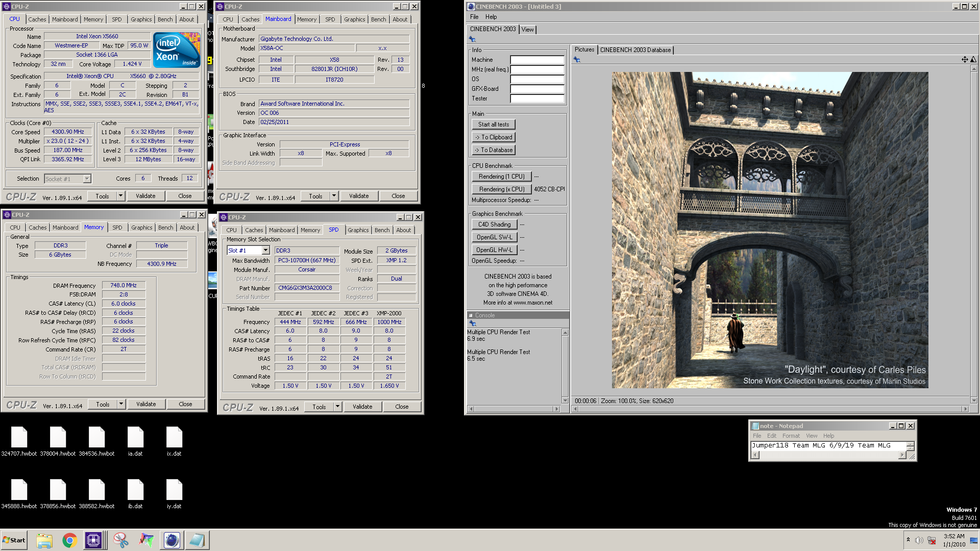This screenshot has width=980, height=551.
Task: Open the Format menu in Notepad
Action: pos(791,436)
